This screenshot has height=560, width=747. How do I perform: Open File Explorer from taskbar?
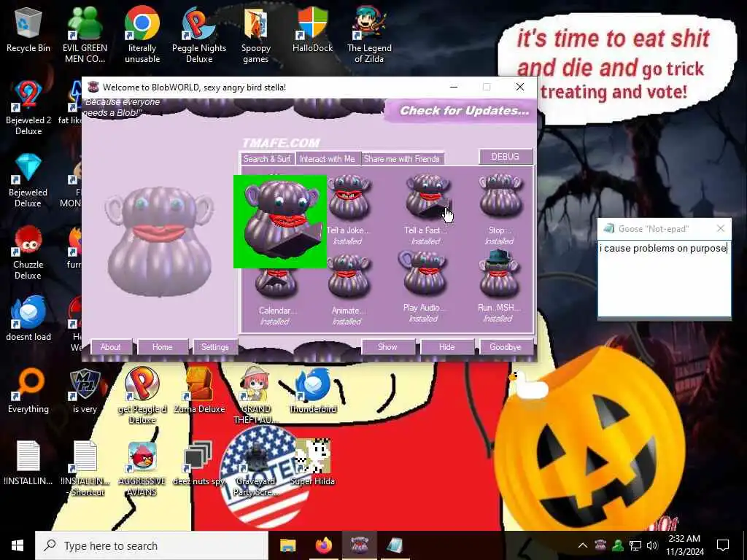[x=287, y=545]
